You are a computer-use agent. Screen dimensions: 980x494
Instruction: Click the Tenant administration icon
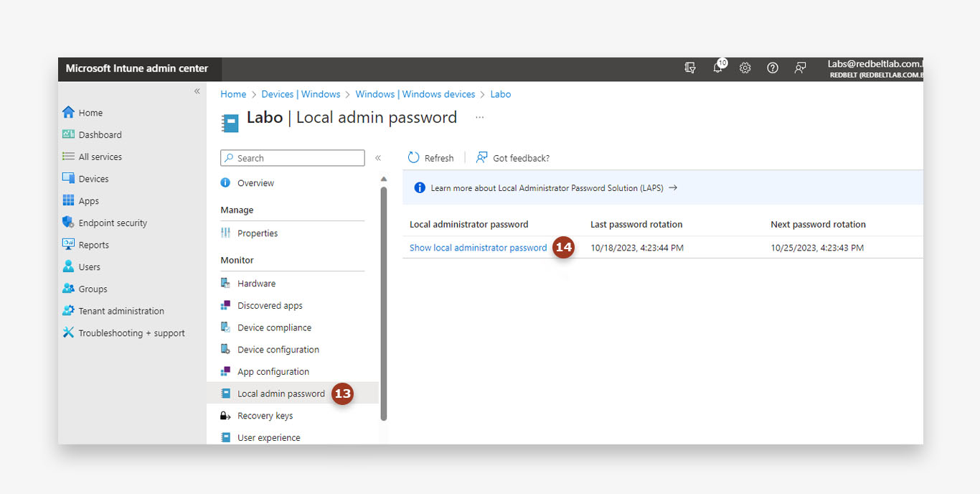coord(68,311)
